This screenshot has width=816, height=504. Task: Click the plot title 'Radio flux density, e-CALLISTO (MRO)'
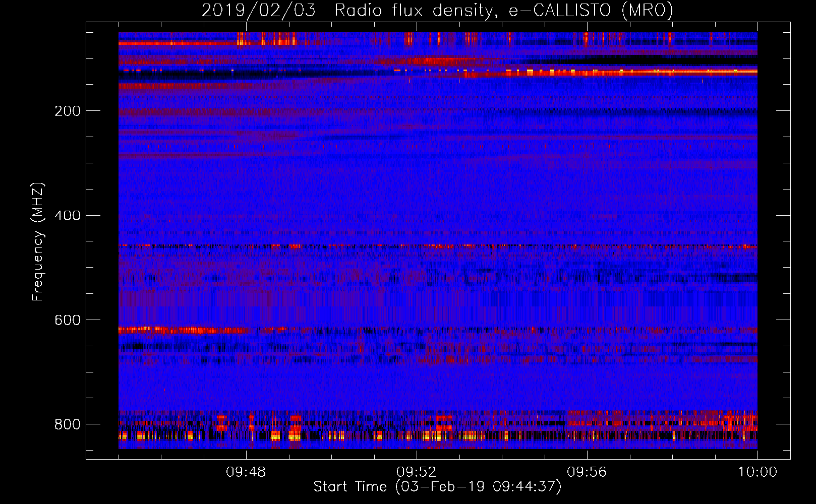[x=504, y=11]
